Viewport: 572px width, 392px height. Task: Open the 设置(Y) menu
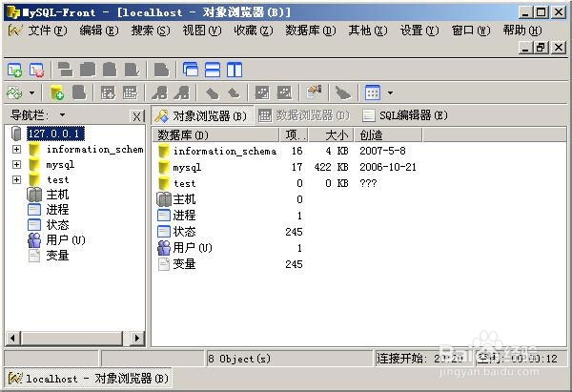click(419, 31)
